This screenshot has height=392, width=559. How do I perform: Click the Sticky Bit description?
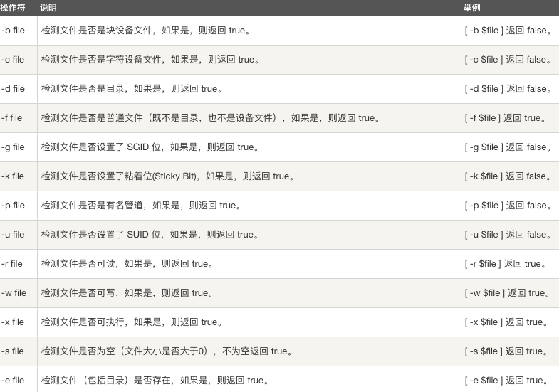click(168, 176)
